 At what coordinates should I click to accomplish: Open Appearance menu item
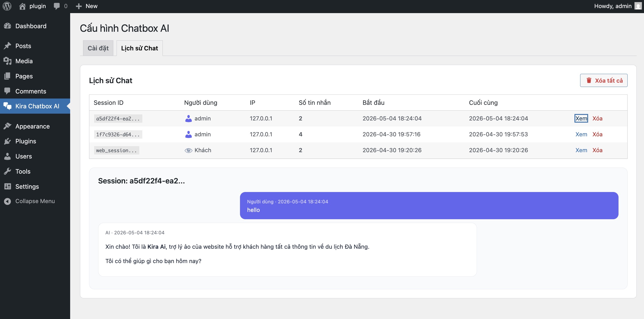coord(35,126)
